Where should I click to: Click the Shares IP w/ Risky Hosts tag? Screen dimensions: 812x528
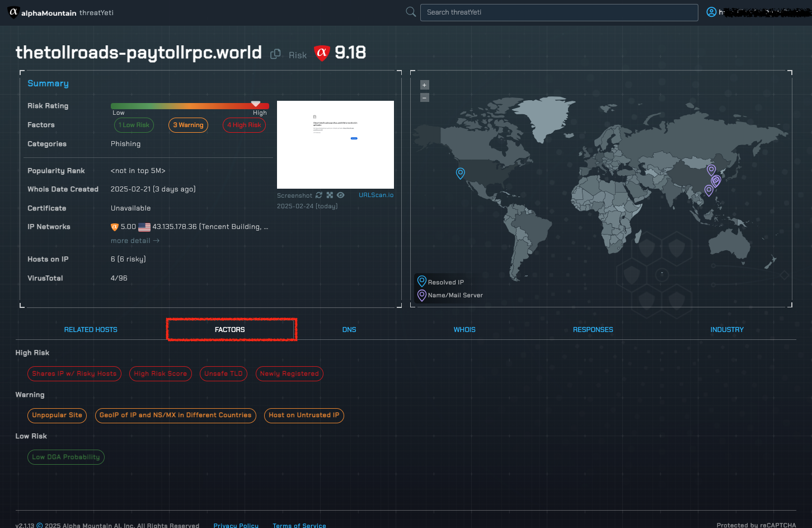74,373
